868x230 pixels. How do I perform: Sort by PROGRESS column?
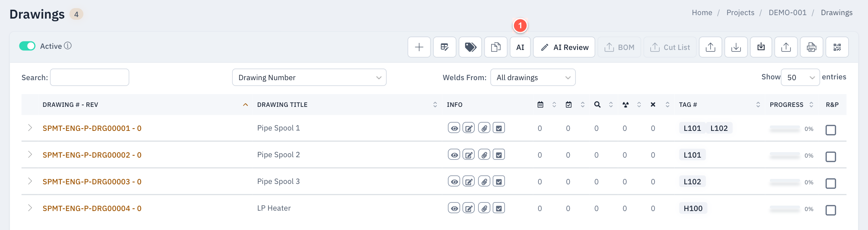[x=791, y=105]
